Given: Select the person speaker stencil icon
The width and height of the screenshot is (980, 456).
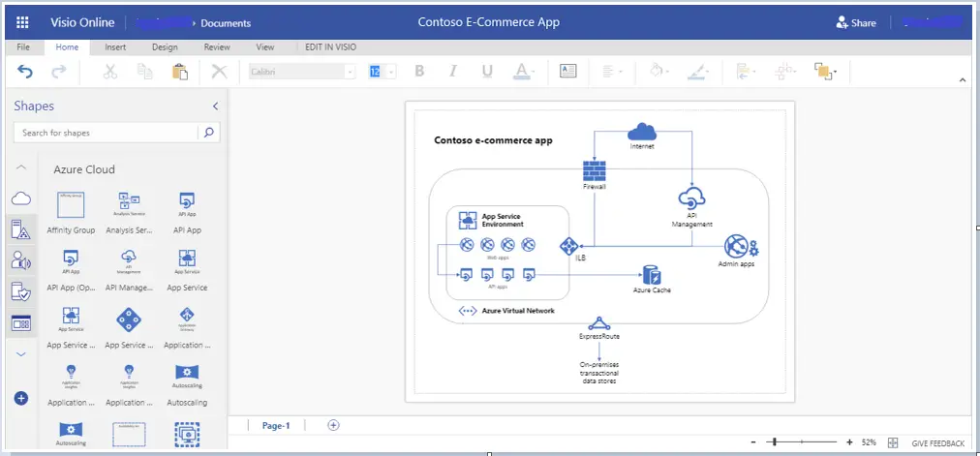Looking at the screenshot, I should pyautogui.click(x=21, y=260).
